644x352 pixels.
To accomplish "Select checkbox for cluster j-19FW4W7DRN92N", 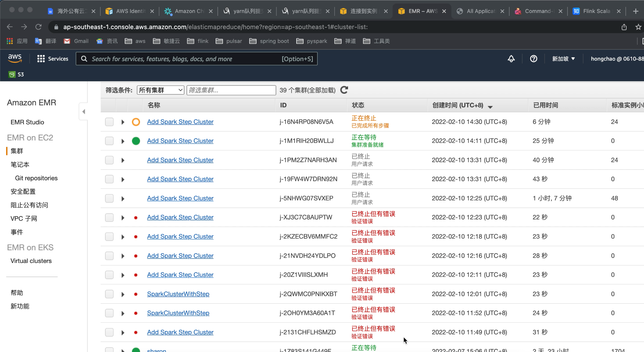I will click(x=109, y=179).
